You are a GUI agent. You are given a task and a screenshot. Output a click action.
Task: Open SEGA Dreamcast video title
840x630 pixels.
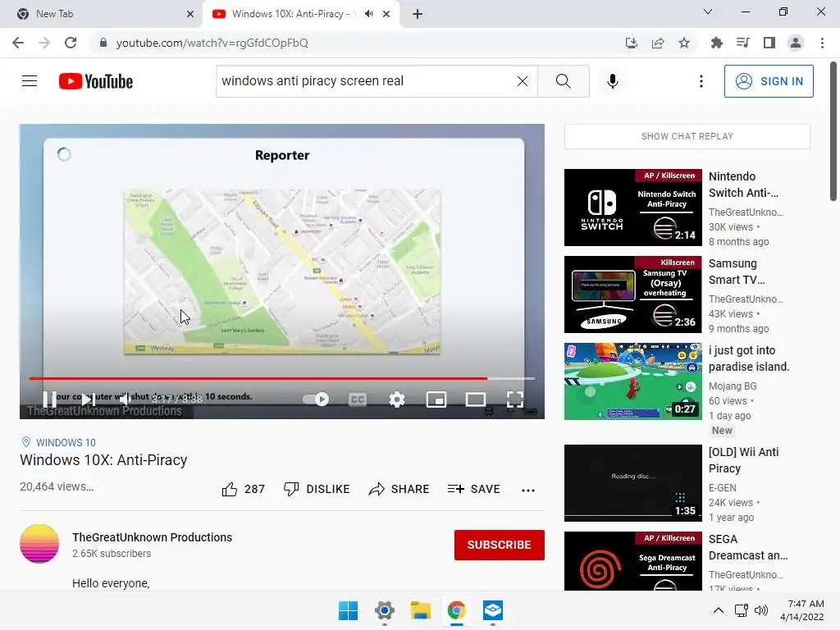coord(748,547)
